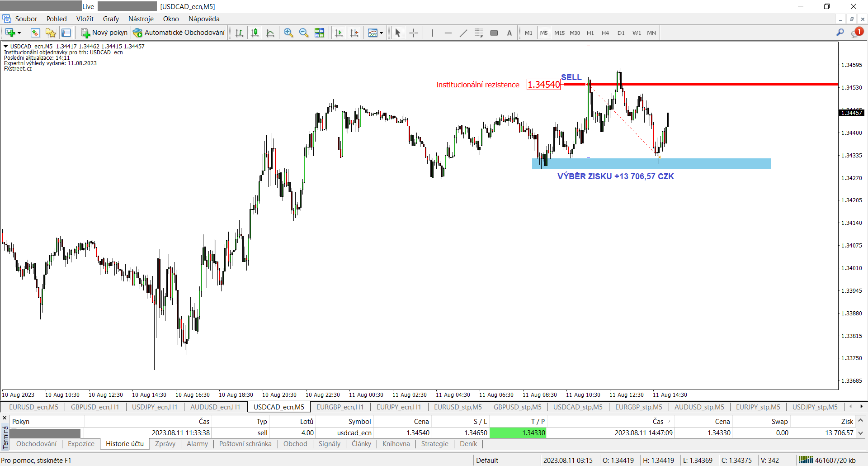This screenshot has height=466, width=868.
Task: Switch timeframe to M30
Action: [x=575, y=33]
